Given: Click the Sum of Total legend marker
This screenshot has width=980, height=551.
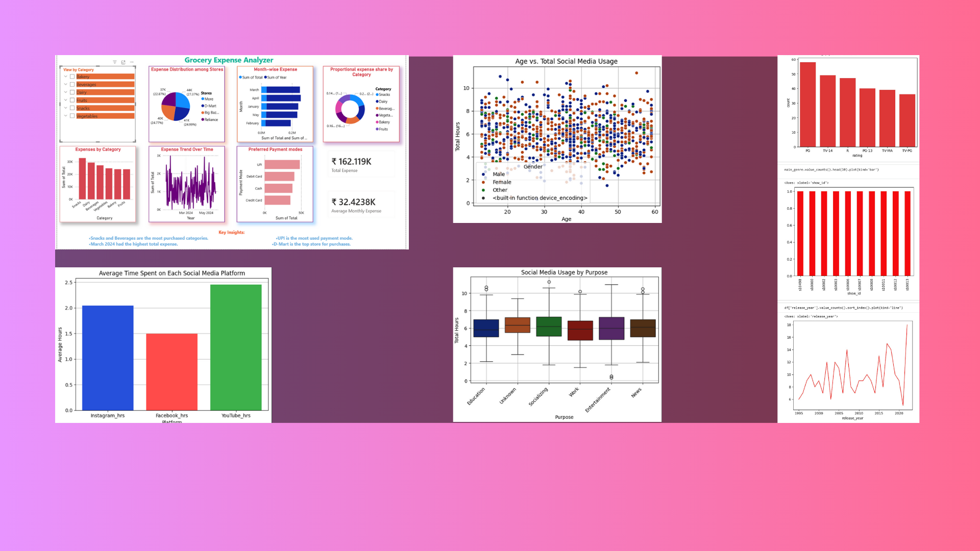Looking at the screenshot, I should pyautogui.click(x=240, y=78).
